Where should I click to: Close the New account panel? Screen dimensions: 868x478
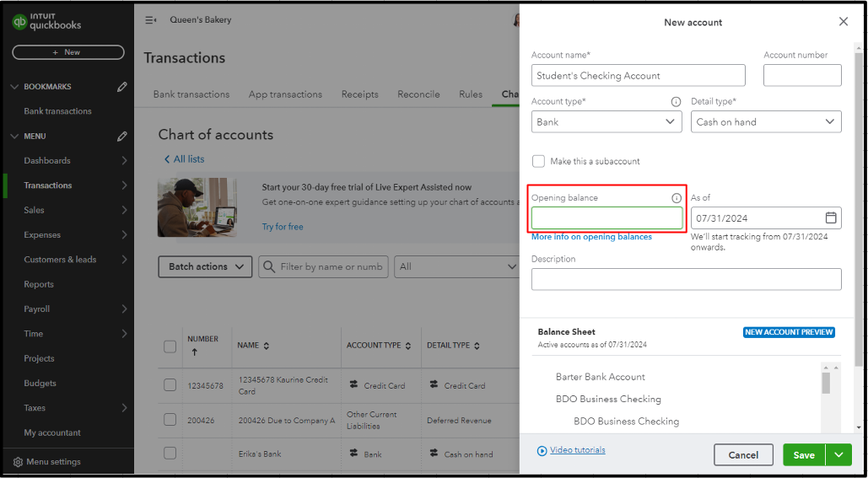[843, 22]
